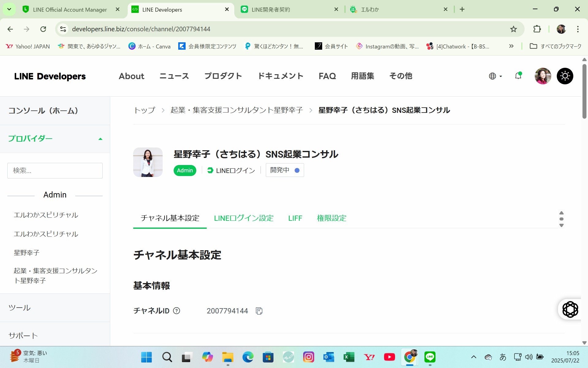Close the LINE Developers browser tab
Screen dimensions: 588x368
coord(227,10)
